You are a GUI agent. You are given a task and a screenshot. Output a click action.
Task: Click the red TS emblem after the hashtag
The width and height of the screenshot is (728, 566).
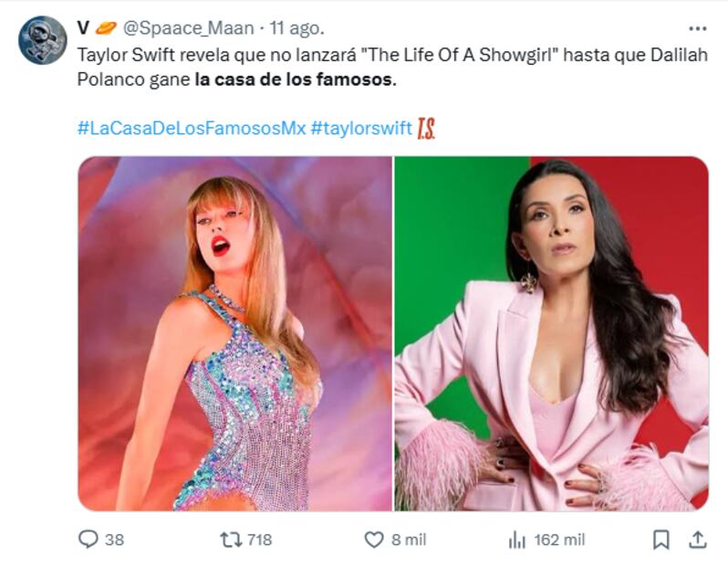(426, 128)
